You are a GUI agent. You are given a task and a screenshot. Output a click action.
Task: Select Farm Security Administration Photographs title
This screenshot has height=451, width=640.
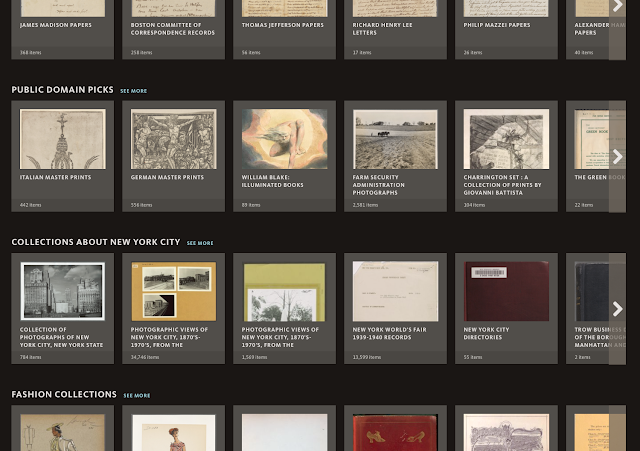379,185
